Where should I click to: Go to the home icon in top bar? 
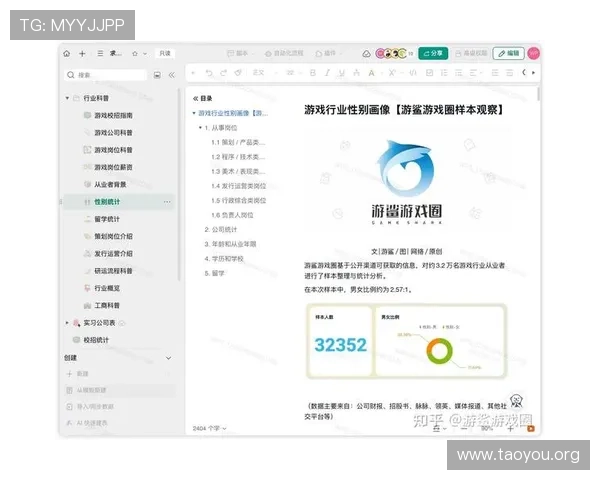pyautogui.click(x=67, y=54)
